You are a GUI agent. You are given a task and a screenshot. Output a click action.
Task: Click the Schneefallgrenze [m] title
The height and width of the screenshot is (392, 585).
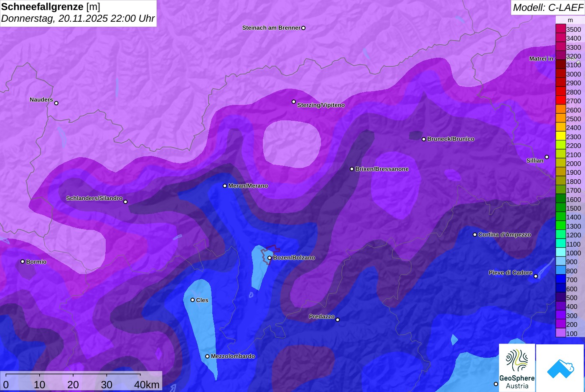pyautogui.click(x=51, y=7)
